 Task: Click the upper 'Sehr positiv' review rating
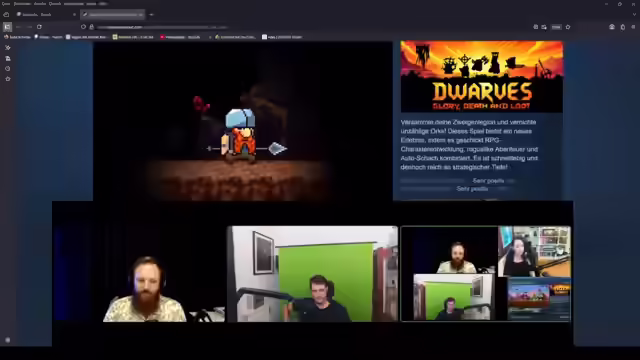pyautogui.click(x=488, y=181)
